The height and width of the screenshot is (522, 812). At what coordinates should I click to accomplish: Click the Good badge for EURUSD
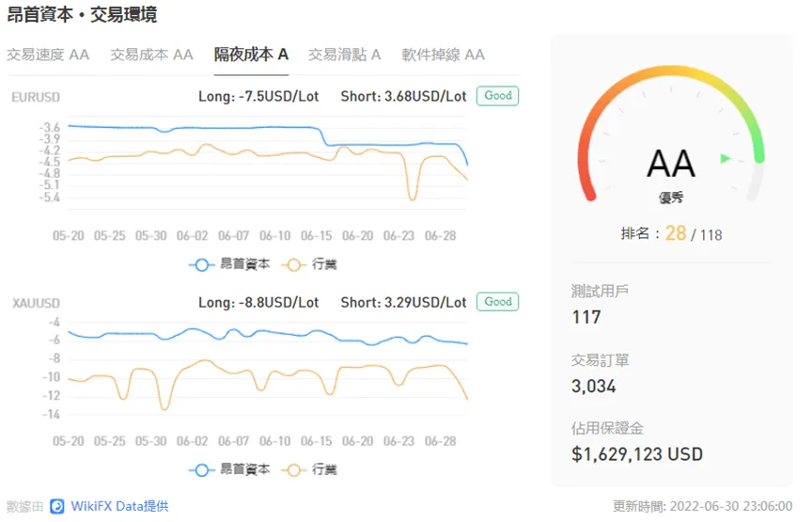[x=498, y=96]
